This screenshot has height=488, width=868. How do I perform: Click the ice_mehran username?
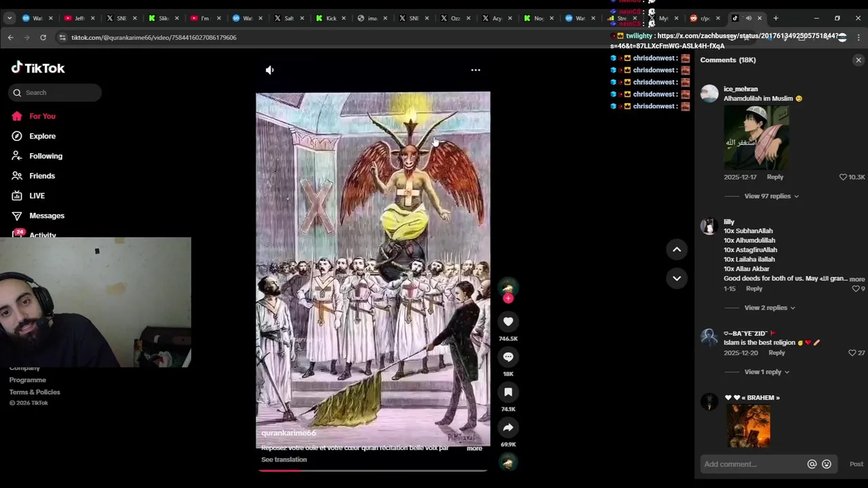click(x=741, y=89)
